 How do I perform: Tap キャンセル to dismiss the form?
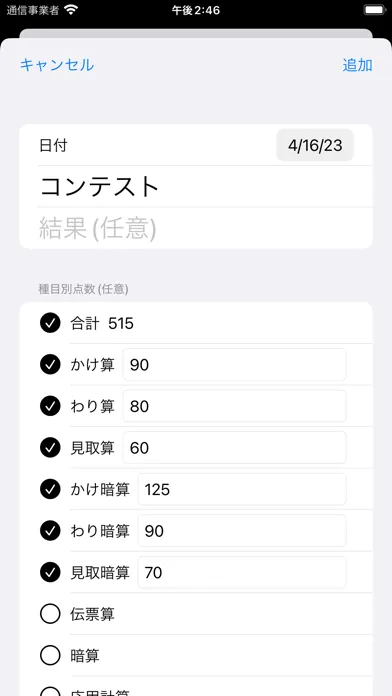coord(57,65)
